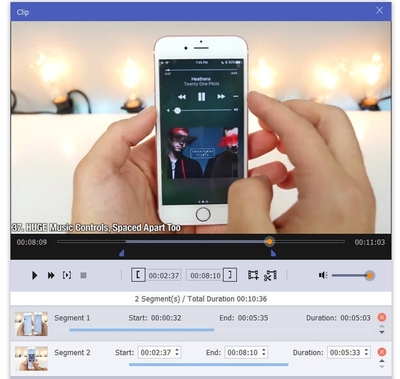Click the Stop square button
The height and width of the screenshot is (379, 400).
tap(83, 275)
